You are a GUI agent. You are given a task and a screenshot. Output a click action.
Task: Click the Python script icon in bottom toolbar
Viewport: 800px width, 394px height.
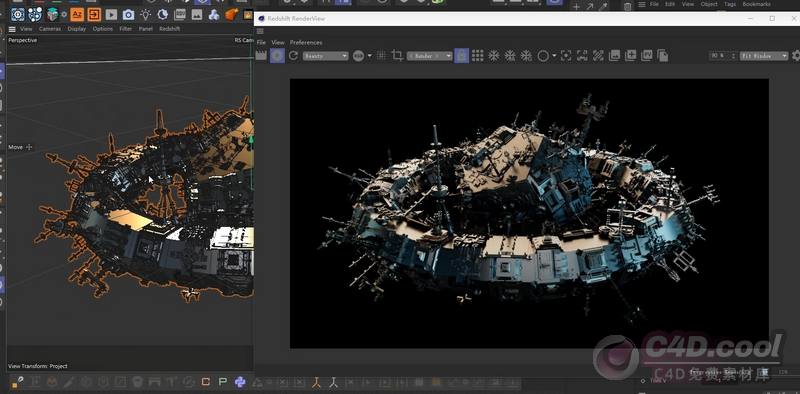(240, 382)
